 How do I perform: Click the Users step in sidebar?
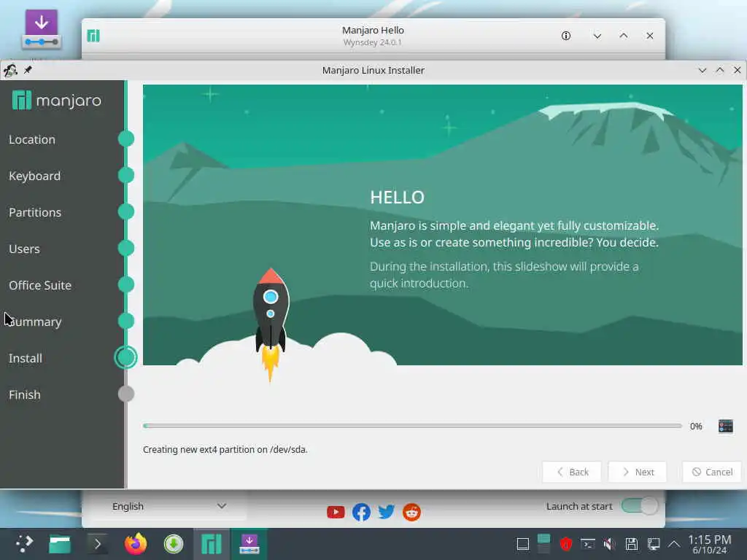click(24, 249)
